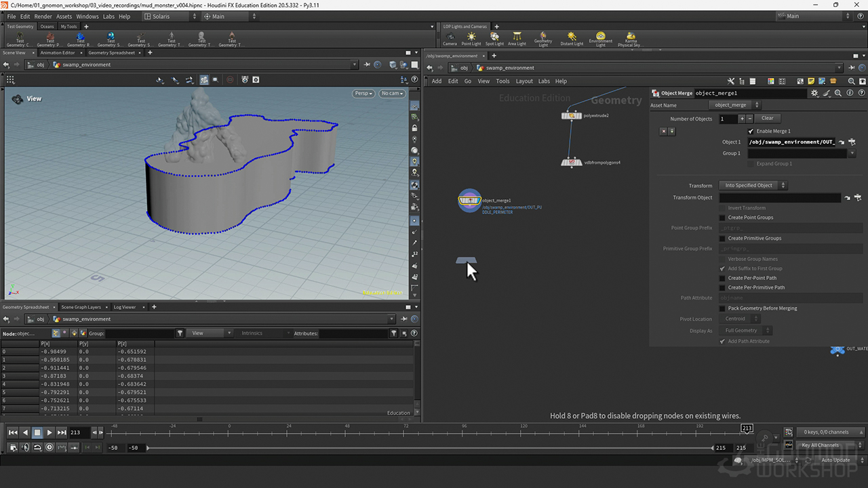The width and height of the screenshot is (868, 488).
Task: Select the vdbfrompolygons4 node
Action: [x=572, y=163]
